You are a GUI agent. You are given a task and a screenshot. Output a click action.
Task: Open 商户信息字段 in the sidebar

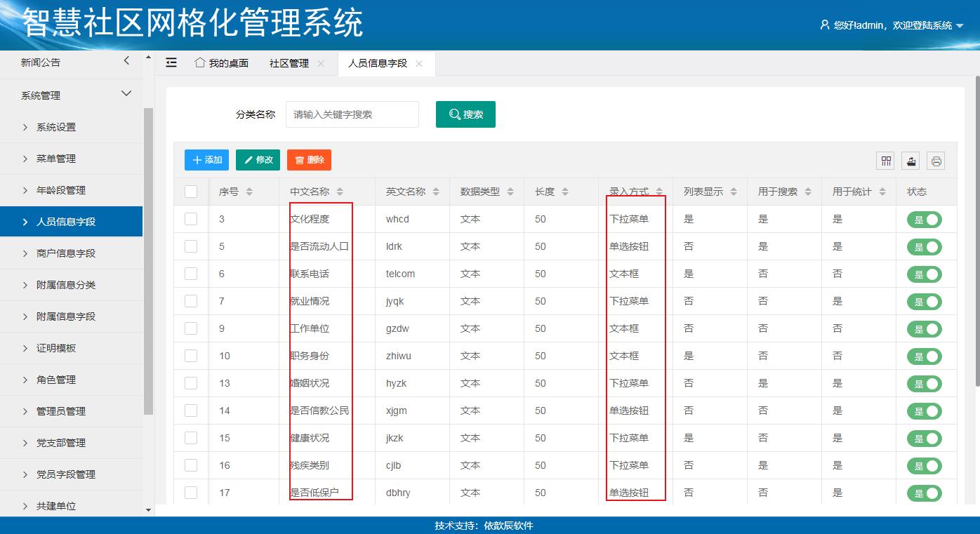click(x=66, y=253)
